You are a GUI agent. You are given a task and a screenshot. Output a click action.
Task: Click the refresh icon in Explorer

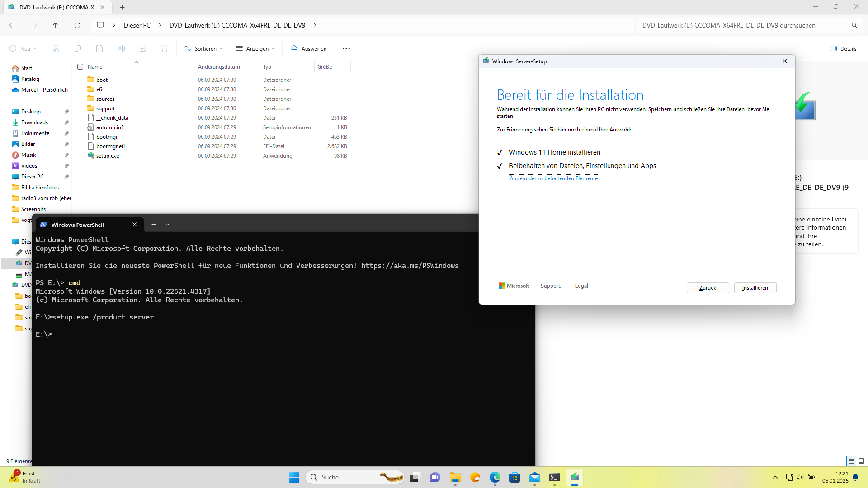point(77,25)
